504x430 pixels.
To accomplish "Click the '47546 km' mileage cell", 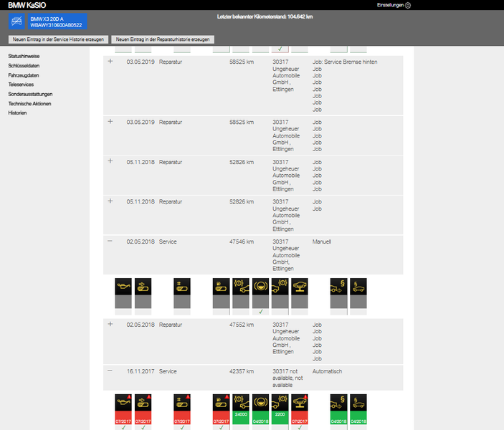I will 242,242.
